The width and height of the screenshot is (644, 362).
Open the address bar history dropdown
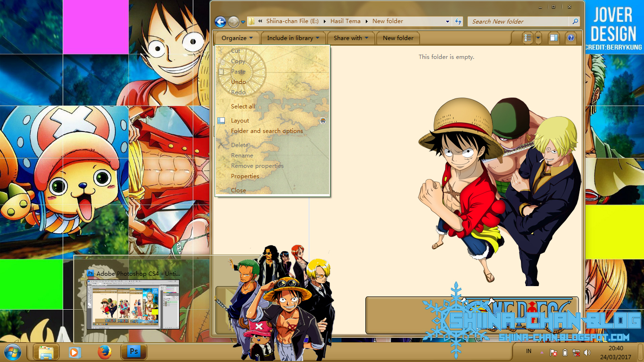[x=447, y=22]
